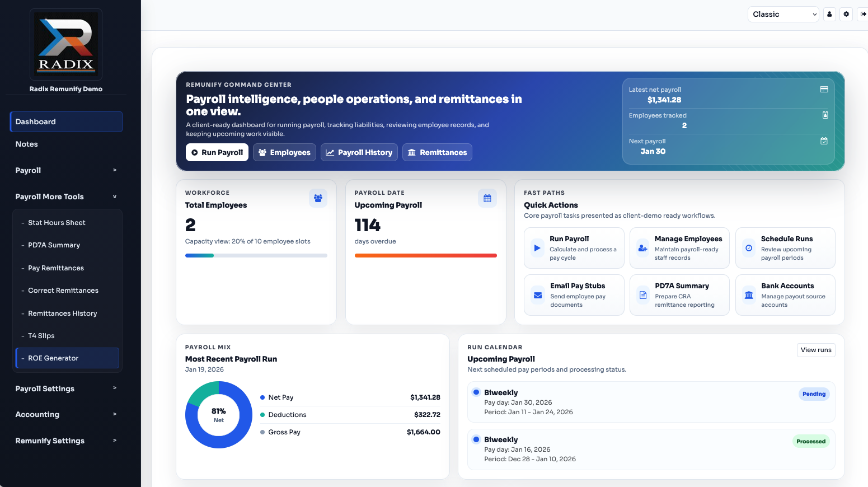The width and height of the screenshot is (868, 487).
Task: Click the "$1,341.28" Net Pay amount in Payroll Mix
Action: point(425,397)
